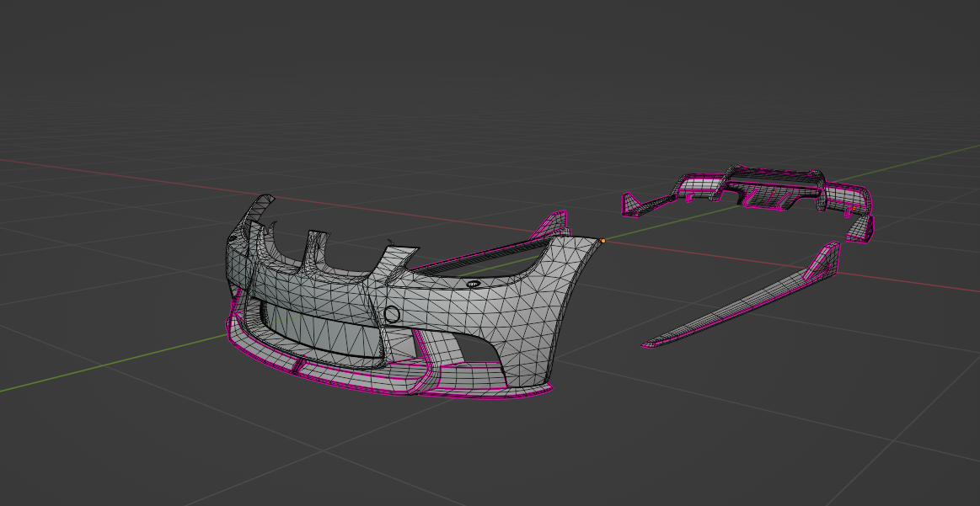Click the pointed front tip of side skirt
The image size is (980, 506).
[646, 344]
